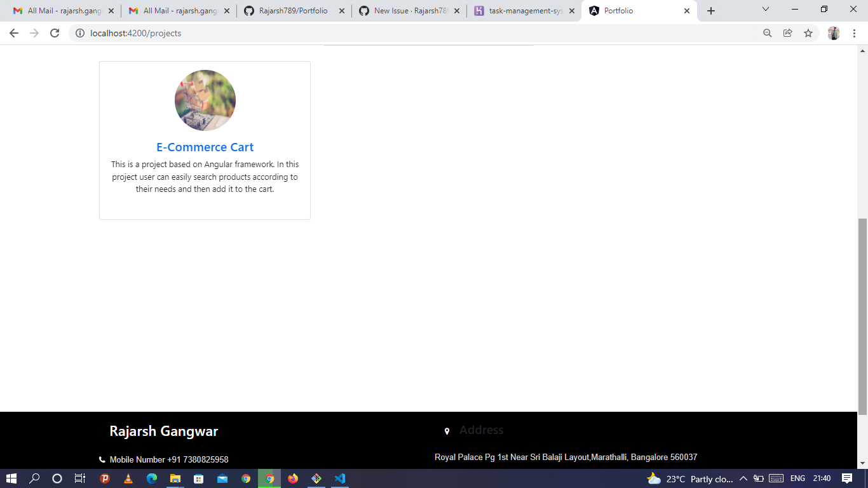Switch to the task-management-system tab
This screenshot has width=868, height=488.
(x=524, y=11)
